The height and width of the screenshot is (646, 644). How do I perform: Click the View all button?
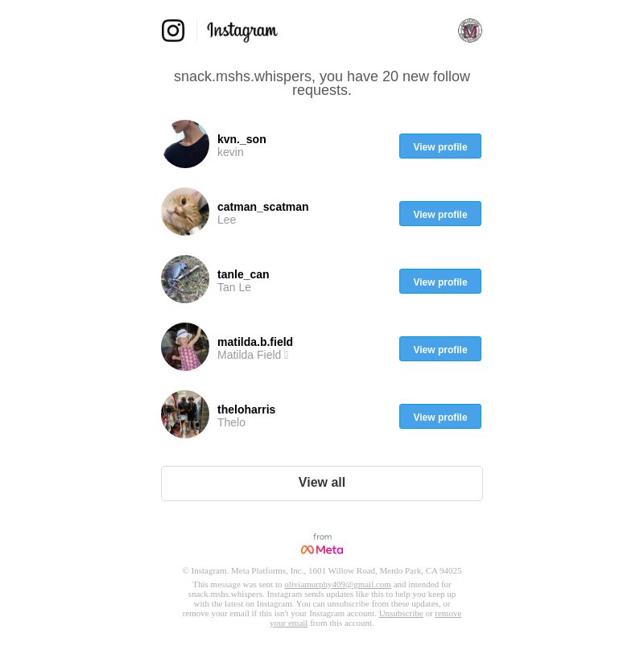point(322,483)
